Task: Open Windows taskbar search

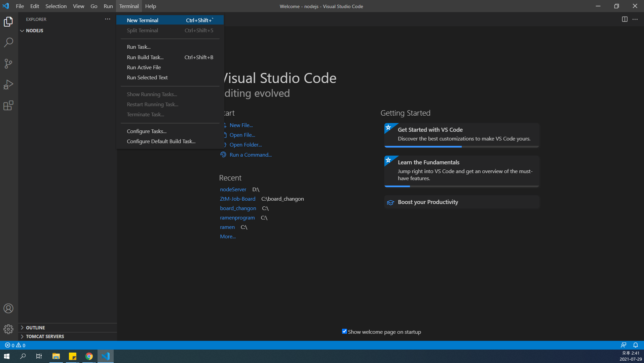Action: pyautogui.click(x=23, y=356)
